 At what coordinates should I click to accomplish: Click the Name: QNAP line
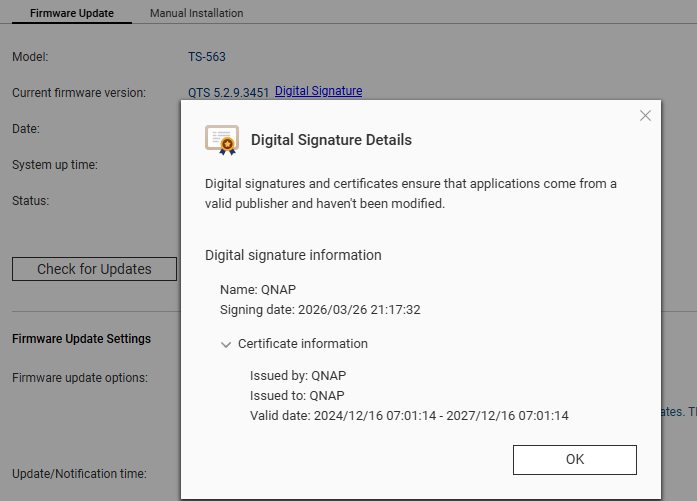(258, 289)
